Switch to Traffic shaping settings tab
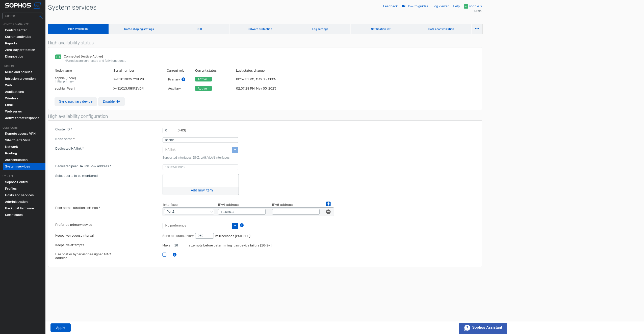This screenshot has width=644, height=334. click(x=139, y=29)
